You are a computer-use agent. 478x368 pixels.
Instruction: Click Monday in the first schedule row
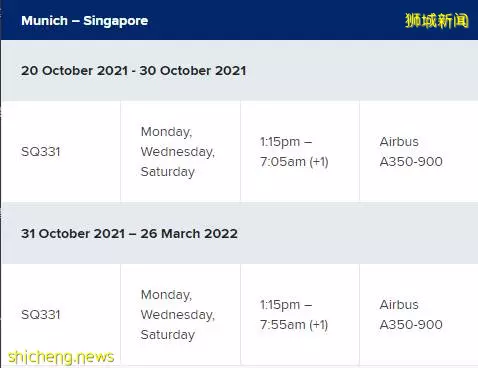click(166, 132)
